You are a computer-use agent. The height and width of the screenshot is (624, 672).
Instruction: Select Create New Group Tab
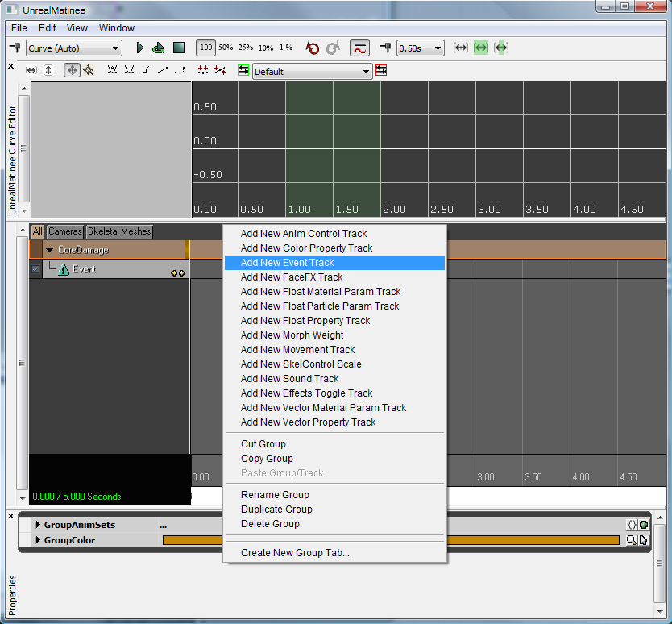coord(334,553)
